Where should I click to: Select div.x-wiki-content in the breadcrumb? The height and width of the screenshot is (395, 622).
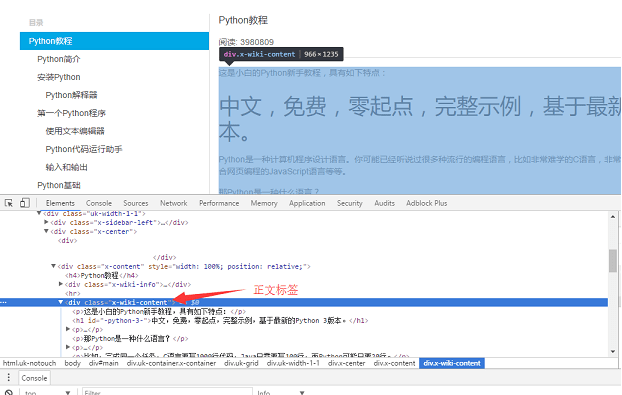coord(452,363)
